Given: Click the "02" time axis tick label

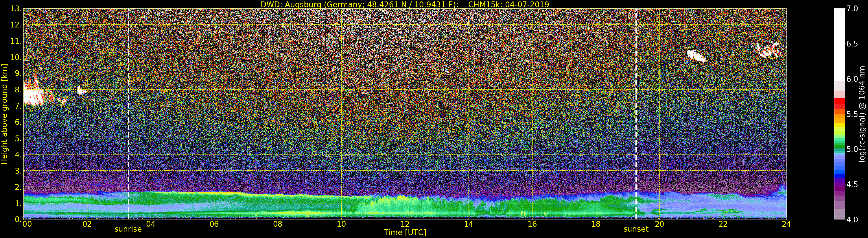Looking at the screenshot, I should point(87,224).
